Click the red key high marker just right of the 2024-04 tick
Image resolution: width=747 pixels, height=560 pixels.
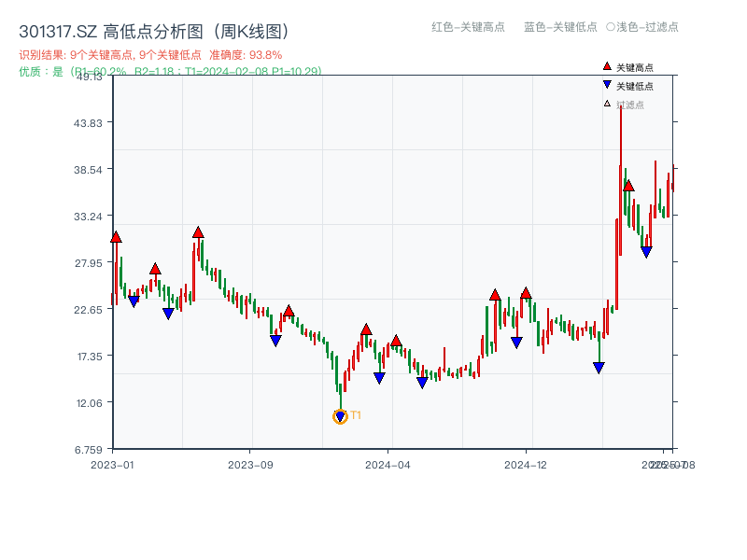click(396, 341)
